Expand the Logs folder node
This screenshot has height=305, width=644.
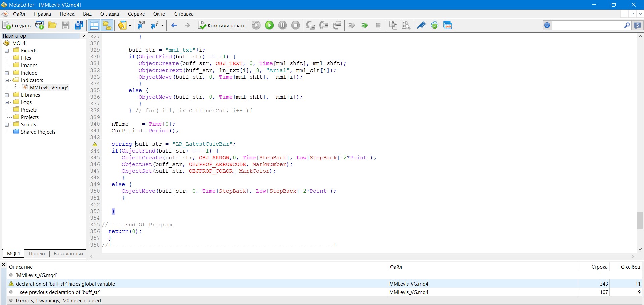coord(7,102)
